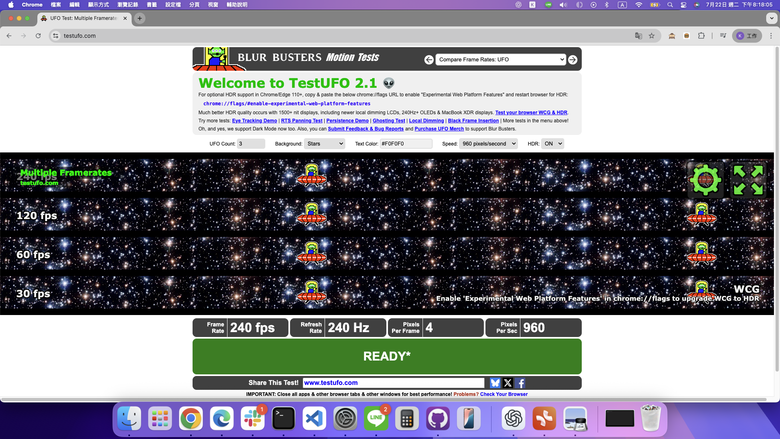Open the Local Dimming link
The width and height of the screenshot is (780, 439).
tap(426, 121)
